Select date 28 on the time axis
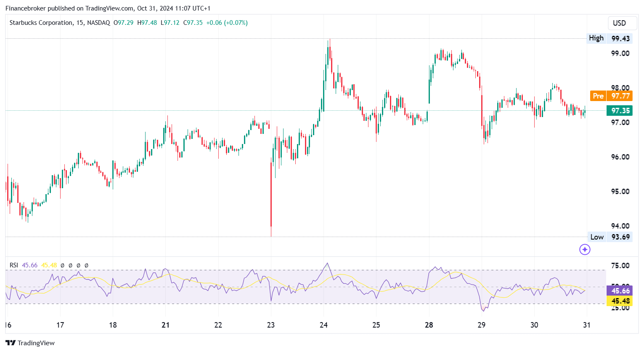The image size is (644, 352). [x=429, y=325]
